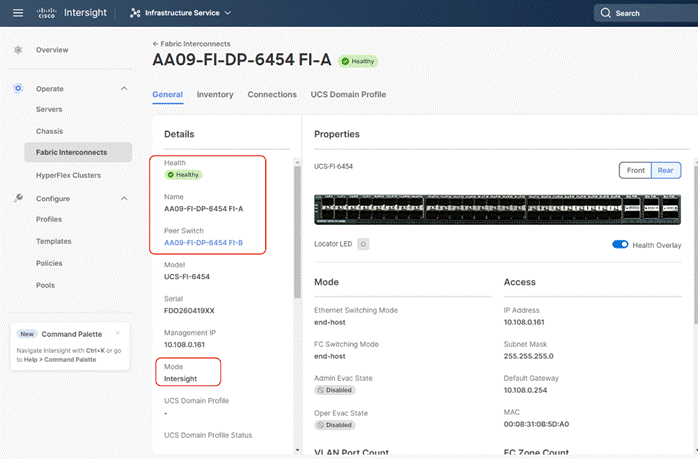The width and height of the screenshot is (698, 459).
Task: Select the MAC address 00:08:31:0B:5D:A0
Action: [x=536, y=424]
